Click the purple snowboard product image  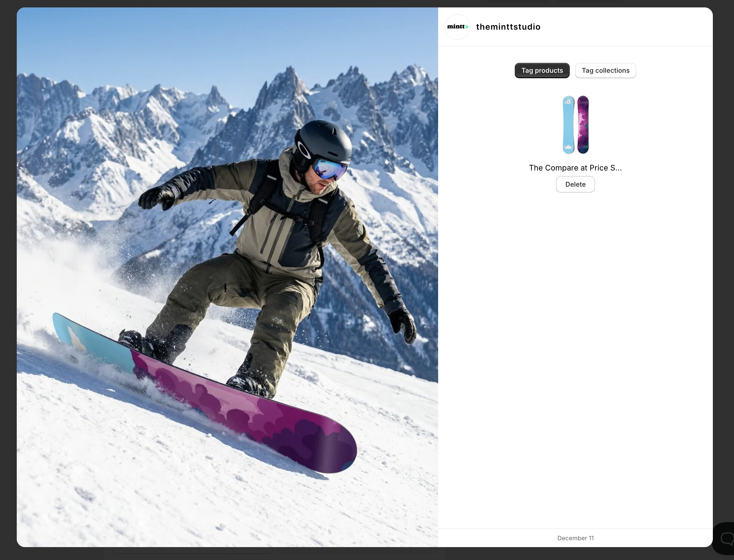583,125
